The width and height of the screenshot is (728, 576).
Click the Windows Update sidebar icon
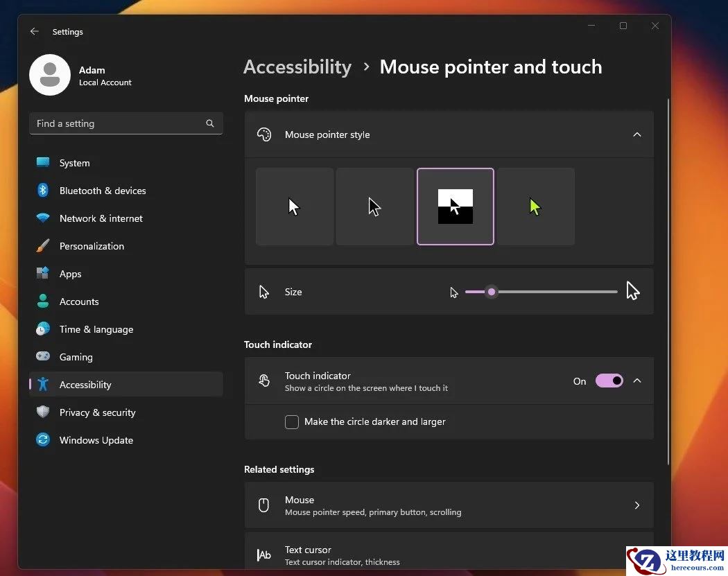click(x=43, y=440)
